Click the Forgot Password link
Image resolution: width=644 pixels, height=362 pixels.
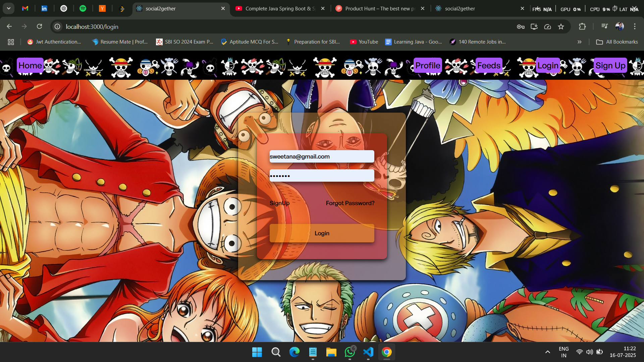pyautogui.click(x=350, y=203)
